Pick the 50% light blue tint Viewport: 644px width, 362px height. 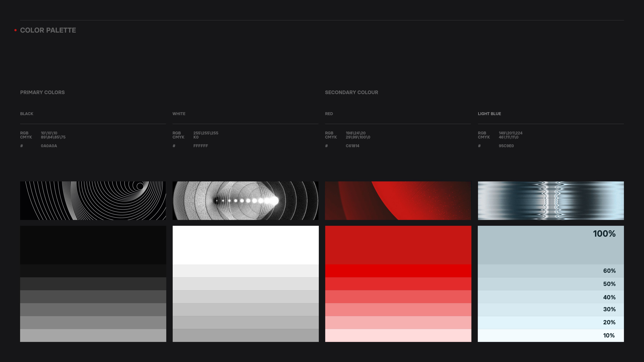pos(551,284)
